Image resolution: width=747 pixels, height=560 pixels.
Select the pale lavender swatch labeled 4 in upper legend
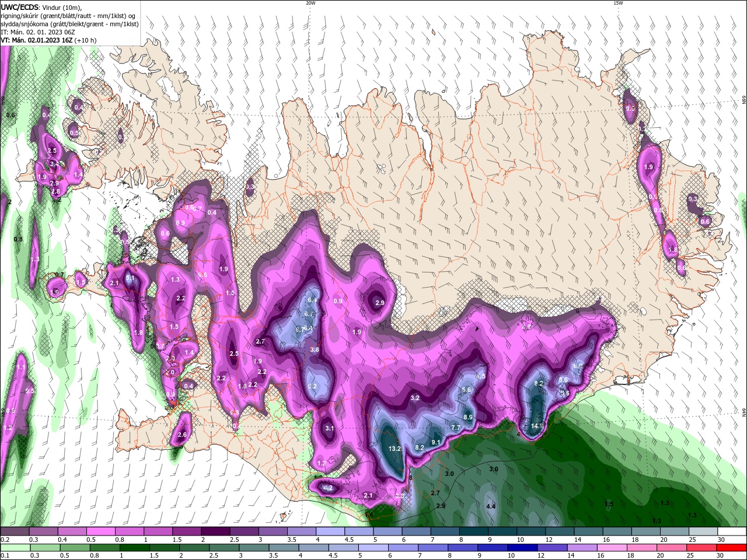[x=329, y=532]
